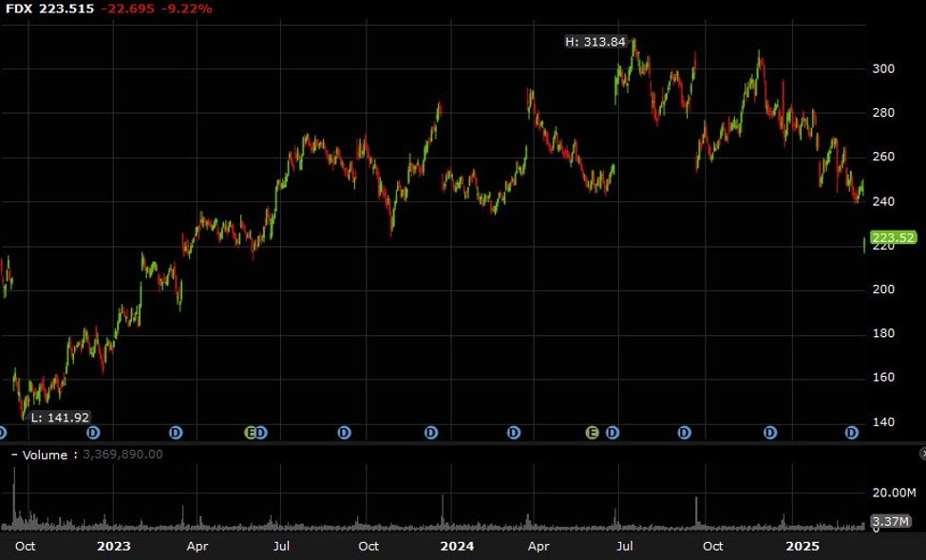Click the FDX ticker symbol label

point(21,9)
